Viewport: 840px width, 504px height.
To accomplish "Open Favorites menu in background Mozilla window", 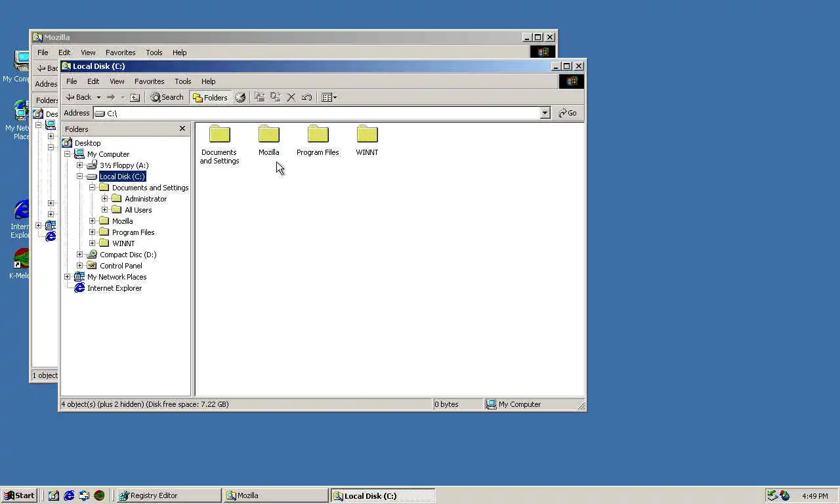I will coord(120,52).
